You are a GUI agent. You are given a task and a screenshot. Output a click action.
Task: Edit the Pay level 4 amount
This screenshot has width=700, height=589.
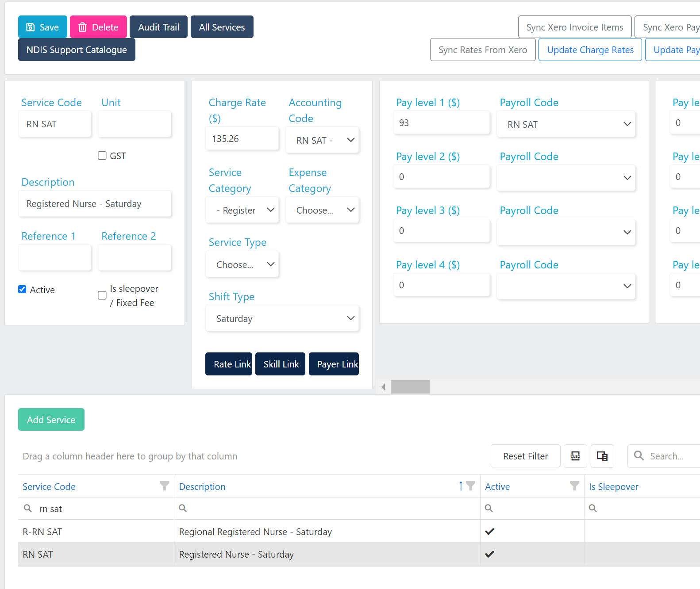pos(442,285)
